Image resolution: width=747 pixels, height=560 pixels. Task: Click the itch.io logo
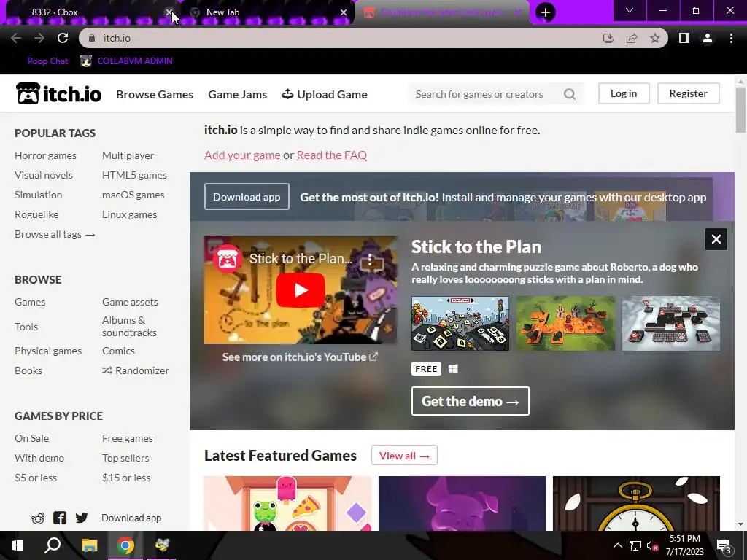pyautogui.click(x=58, y=94)
